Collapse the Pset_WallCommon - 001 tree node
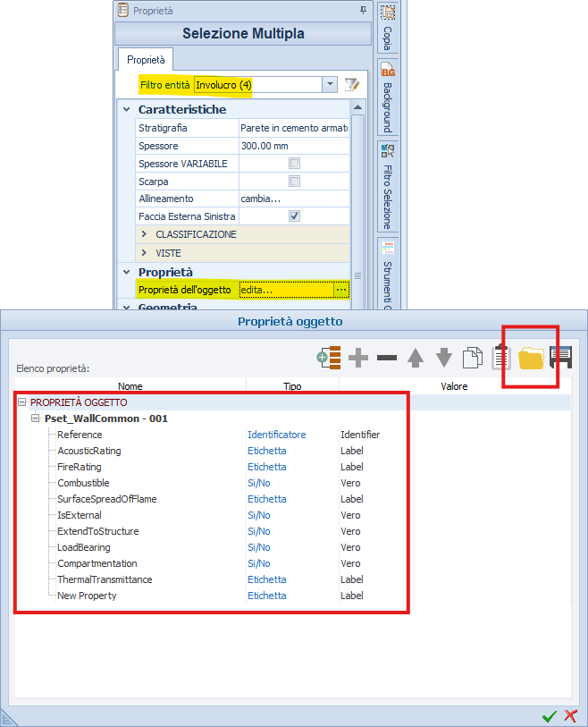 pos(36,418)
